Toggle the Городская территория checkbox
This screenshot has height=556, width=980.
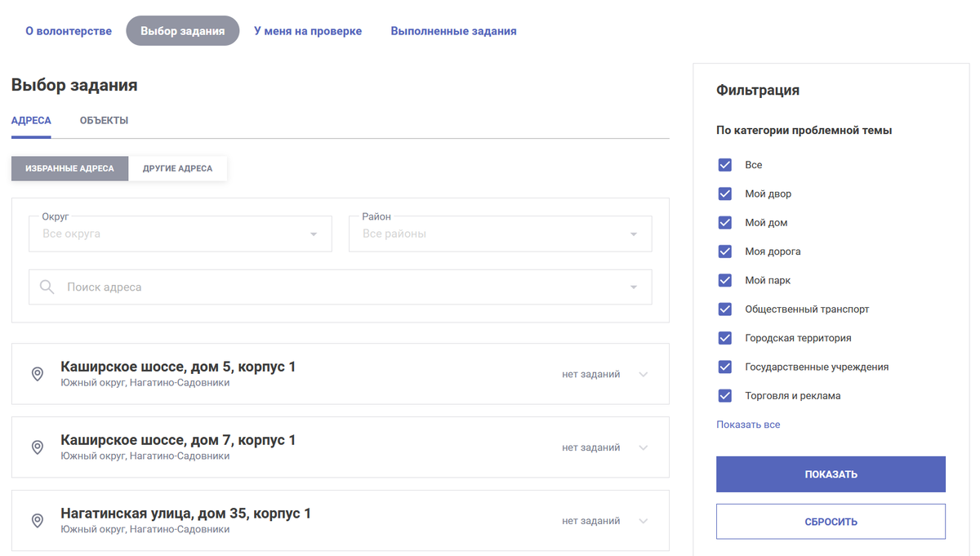tap(724, 337)
